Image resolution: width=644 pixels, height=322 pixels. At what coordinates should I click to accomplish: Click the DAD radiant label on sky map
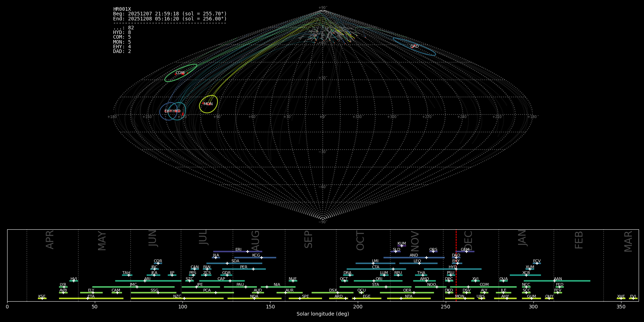tap(414, 47)
